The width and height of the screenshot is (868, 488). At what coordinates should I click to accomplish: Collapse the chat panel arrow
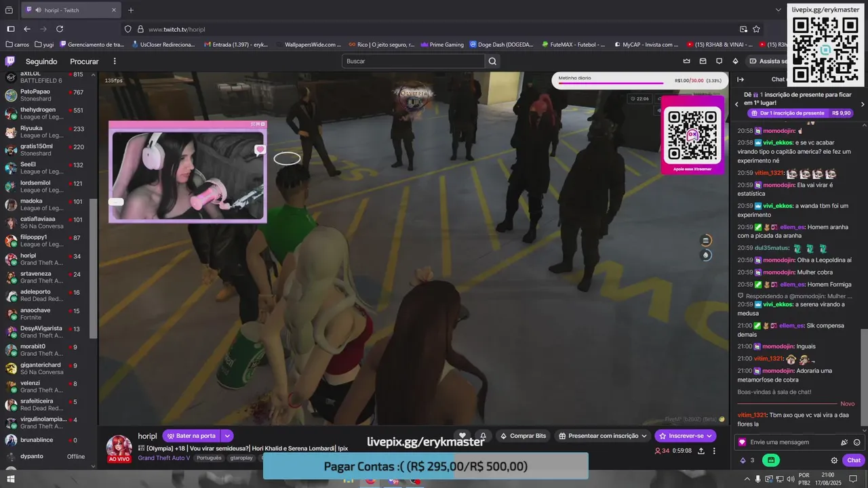tap(741, 79)
